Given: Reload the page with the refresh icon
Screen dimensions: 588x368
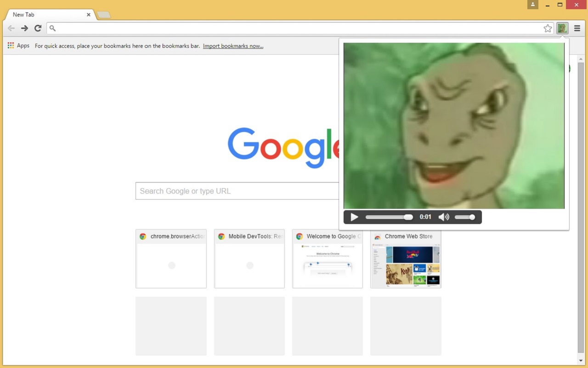Looking at the screenshot, I should 38,29.
